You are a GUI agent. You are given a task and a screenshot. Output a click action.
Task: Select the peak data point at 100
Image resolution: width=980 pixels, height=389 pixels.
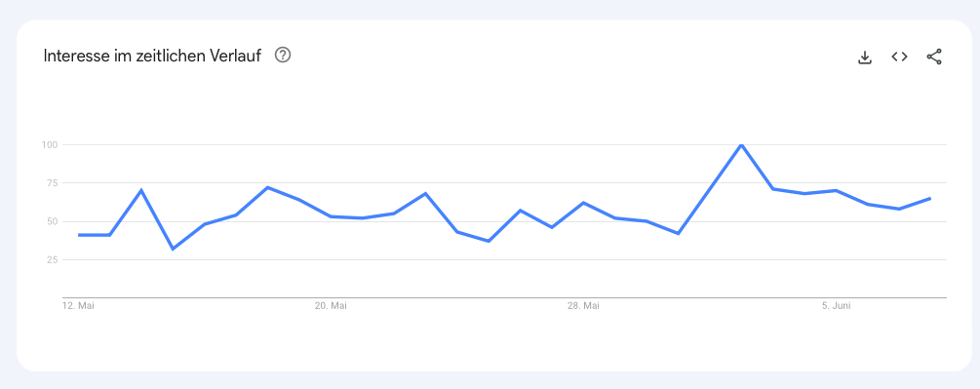point(741,145)
